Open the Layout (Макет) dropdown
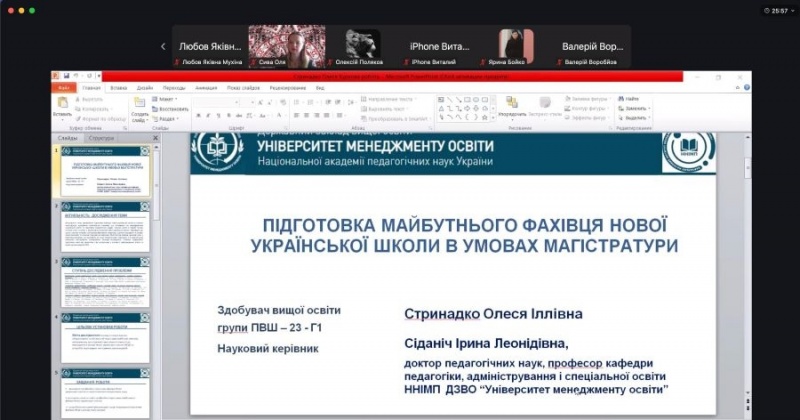The height and width of the screenshot is (420, 800). [166, 99]
